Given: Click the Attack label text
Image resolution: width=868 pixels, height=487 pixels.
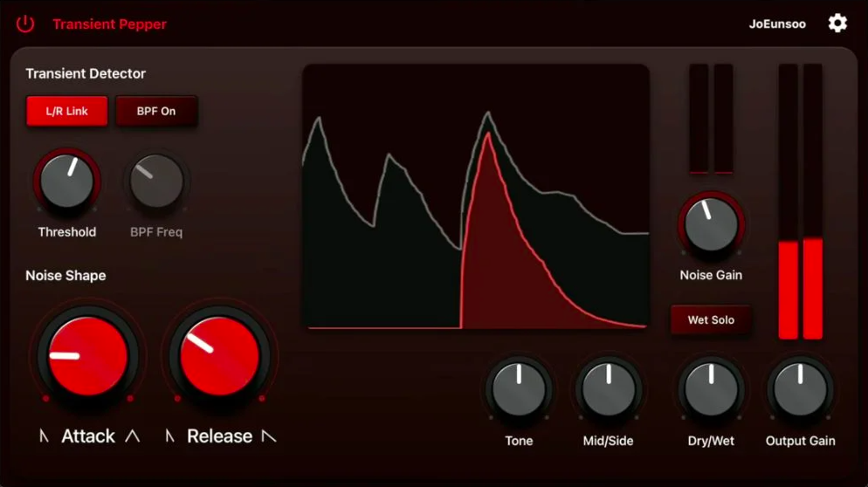Looking at the screenshot, I should 88,436.
